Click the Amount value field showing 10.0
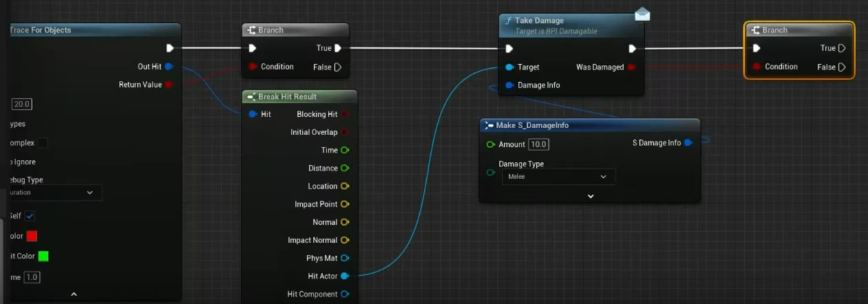 point(538,144)
